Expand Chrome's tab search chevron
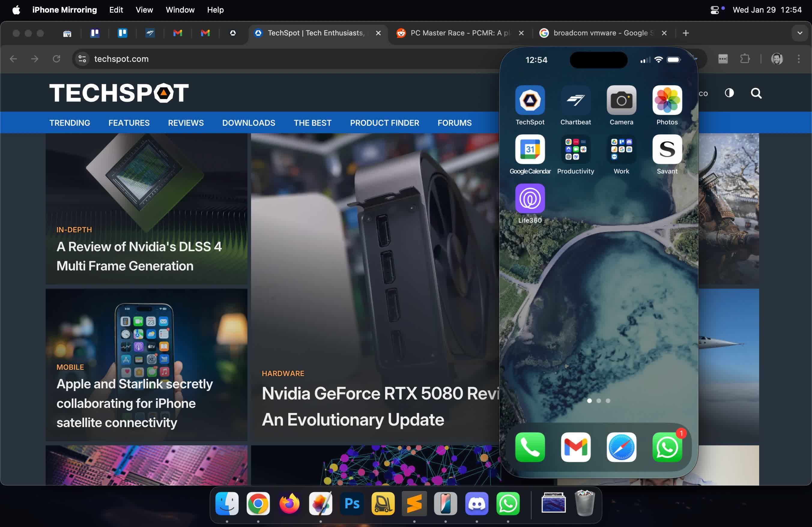The height and width of the screenshot is (527, 812). [x=800, y=33]
